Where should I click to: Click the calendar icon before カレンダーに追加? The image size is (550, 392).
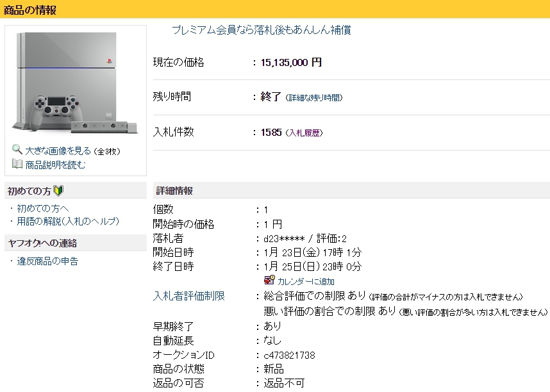pos(269,281)
